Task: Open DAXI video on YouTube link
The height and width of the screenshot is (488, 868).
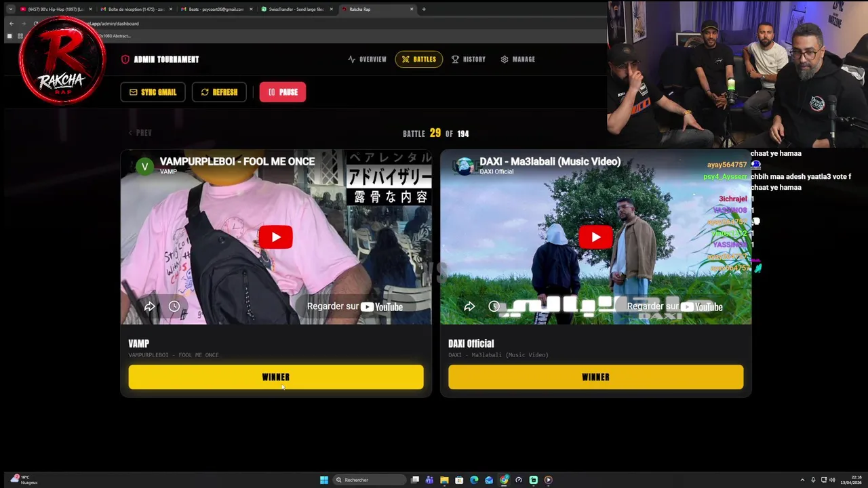Action: (675, 306)
